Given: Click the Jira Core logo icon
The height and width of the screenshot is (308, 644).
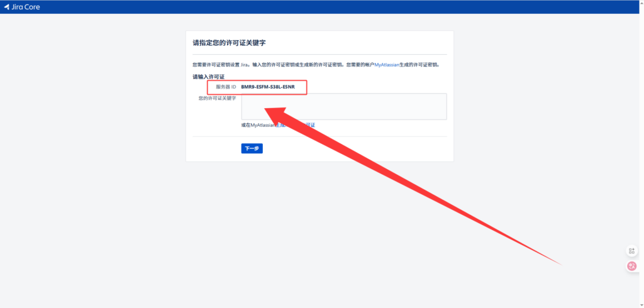Looking at the screenshot, I should point(7,7).
